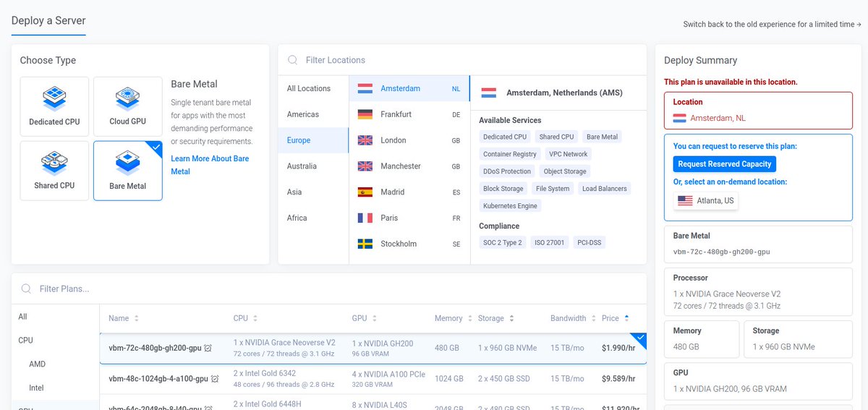Switch to Australia region
The image size is (868, 410).
(313, 166)
